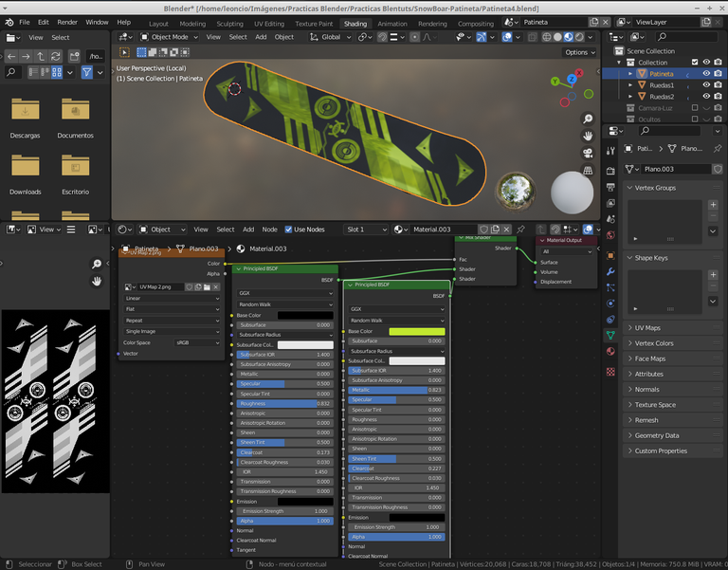Open the Modifiers wrench properties tab

[x=610, y=272]
